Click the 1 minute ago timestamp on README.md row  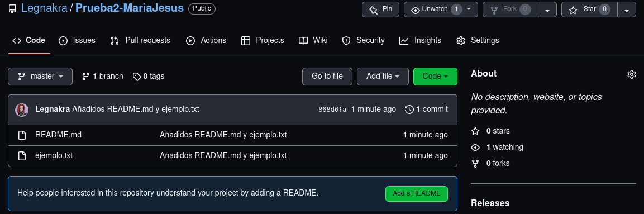pyautogui.click(x=426, y=135)
